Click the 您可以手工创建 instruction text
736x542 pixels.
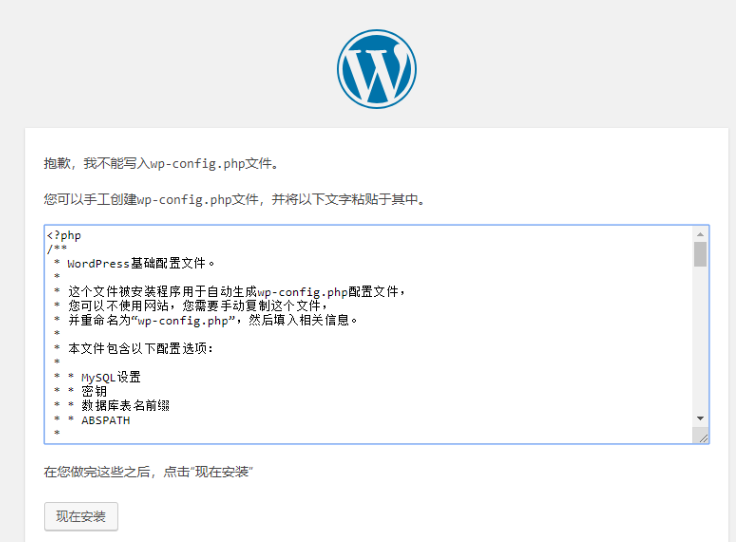click(235, 200)
